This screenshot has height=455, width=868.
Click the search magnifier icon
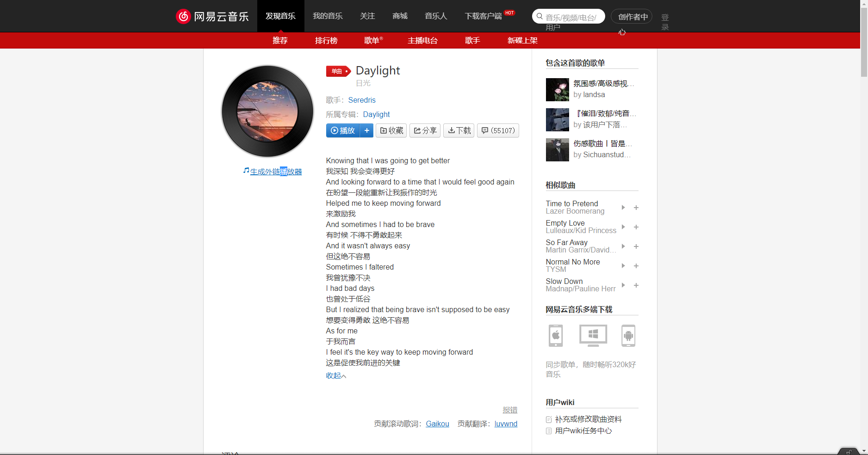pyautogui.click(x=539, y=17)
